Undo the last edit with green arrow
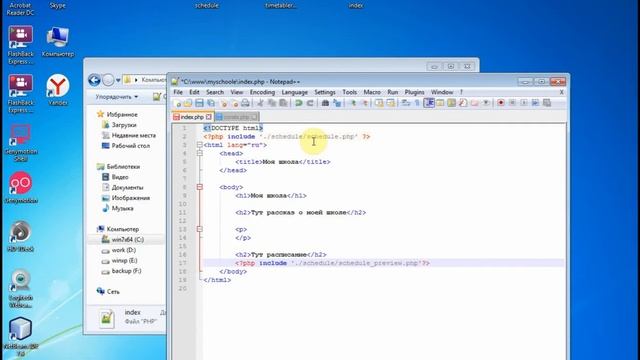This screenshot has width=640, height=360. (299, 103)
